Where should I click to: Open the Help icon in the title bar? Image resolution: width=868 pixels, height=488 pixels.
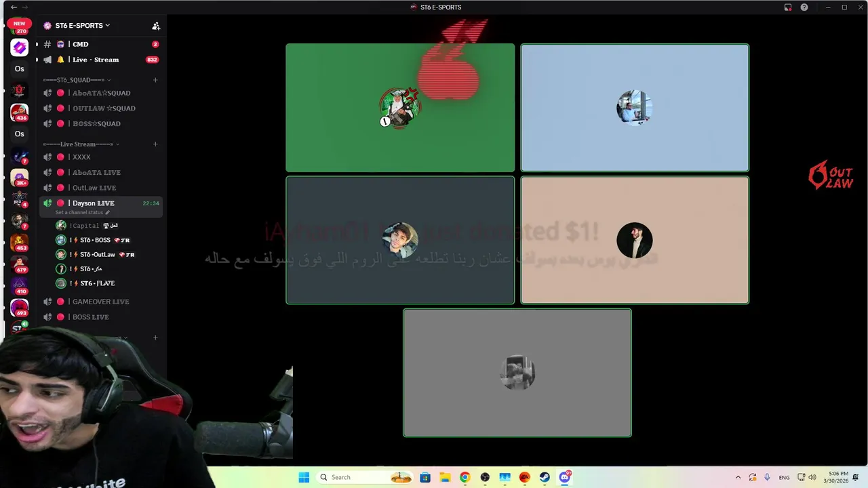(x=804, y=7)
